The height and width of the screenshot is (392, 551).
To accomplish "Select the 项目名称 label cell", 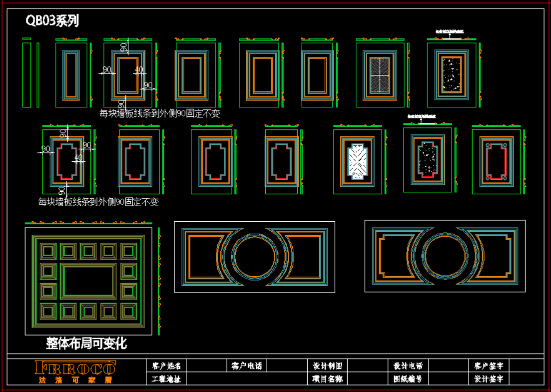I will tap(327, 379).
